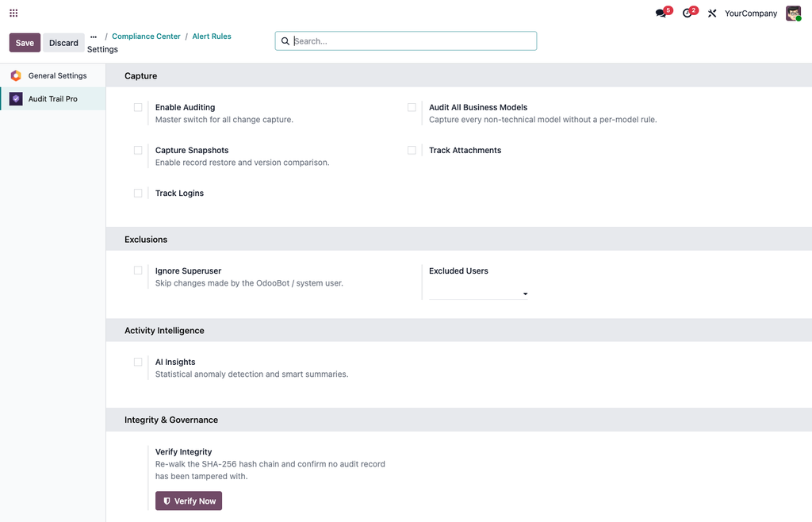
Task: Go to Compliance Center breadcrumb
Action: click(146, 36)
